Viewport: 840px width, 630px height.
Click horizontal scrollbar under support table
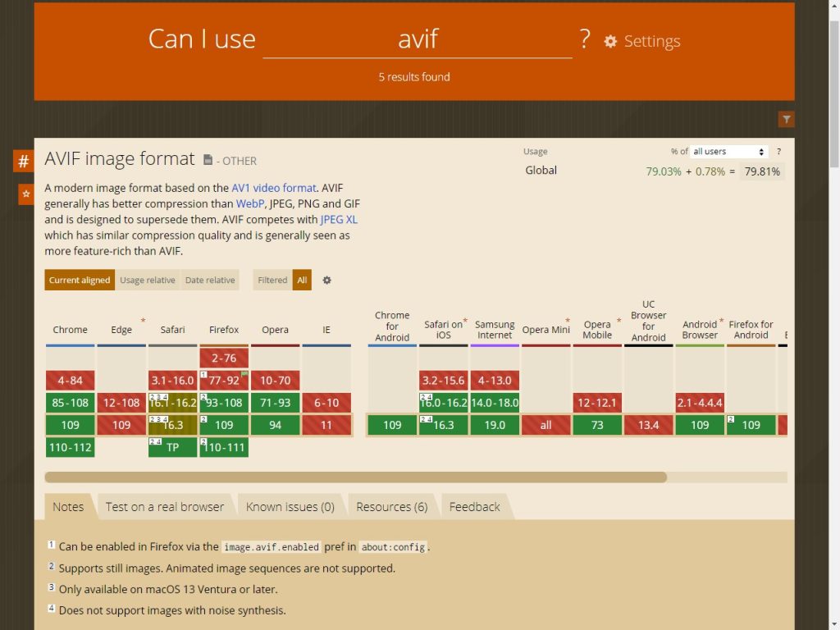(x=356, y=477)
